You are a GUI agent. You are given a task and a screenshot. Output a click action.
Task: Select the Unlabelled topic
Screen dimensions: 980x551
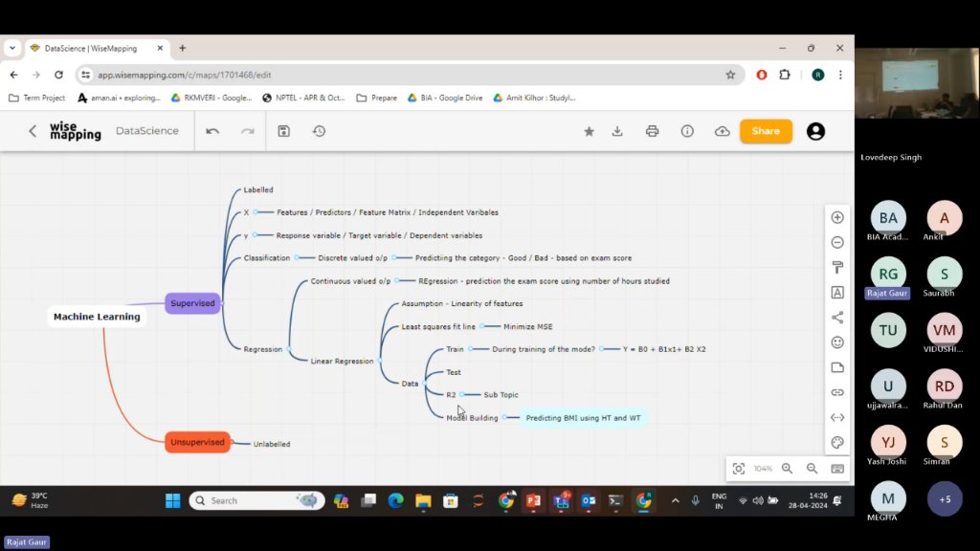(271, 444)
